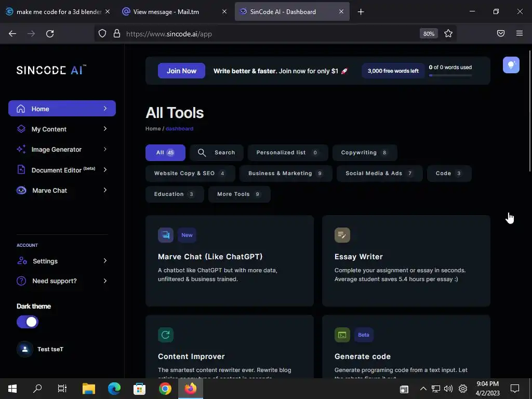Expand the Home sidebar chevron
This screenshot has width=532, height=399.
click(x=105, y=109)
